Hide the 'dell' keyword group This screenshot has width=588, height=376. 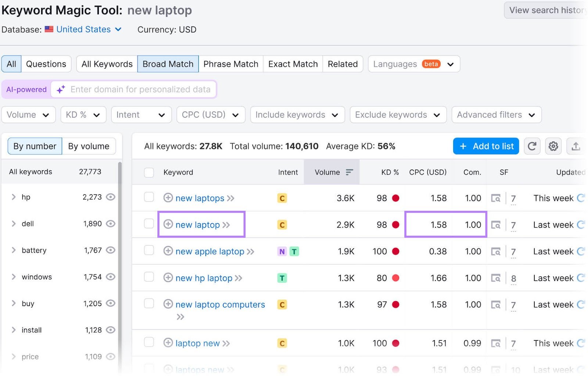pyautogui.click(x=111, y=224)
